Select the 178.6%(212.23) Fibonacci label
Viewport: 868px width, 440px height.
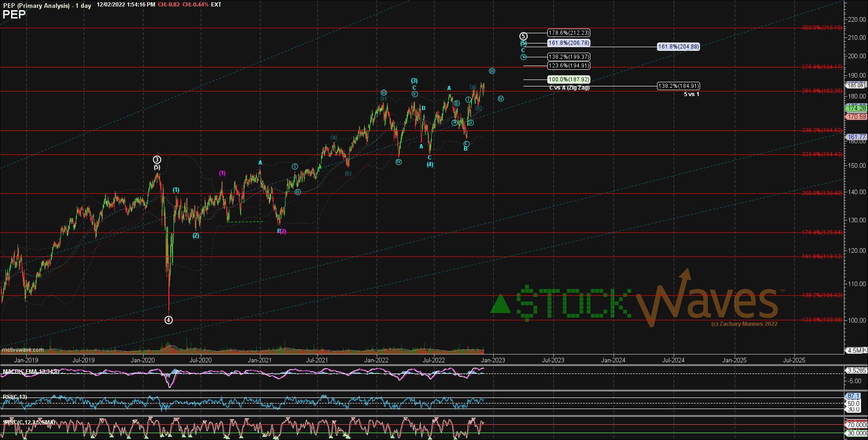pyautogui.click(x=569, y=33)
